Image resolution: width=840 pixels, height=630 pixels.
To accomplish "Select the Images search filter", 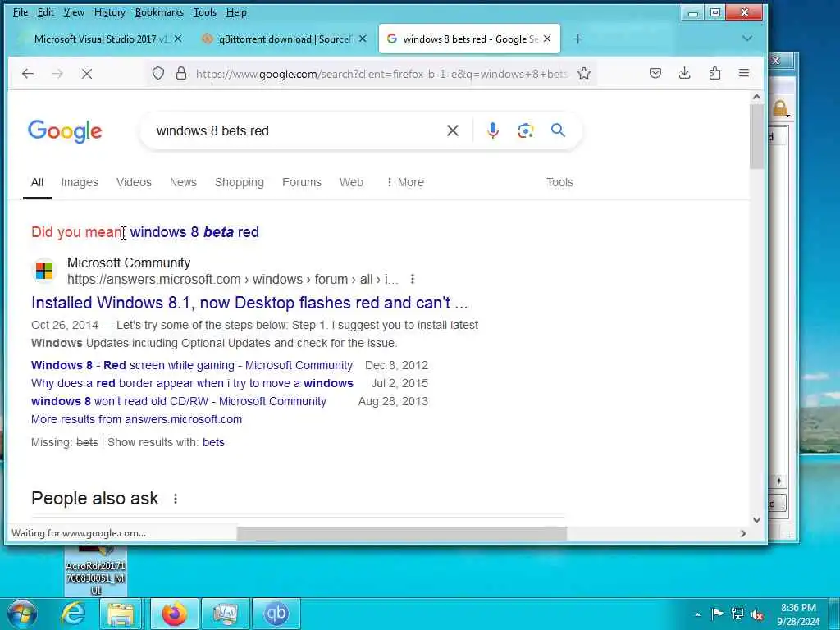I will (x=80, y=182).
